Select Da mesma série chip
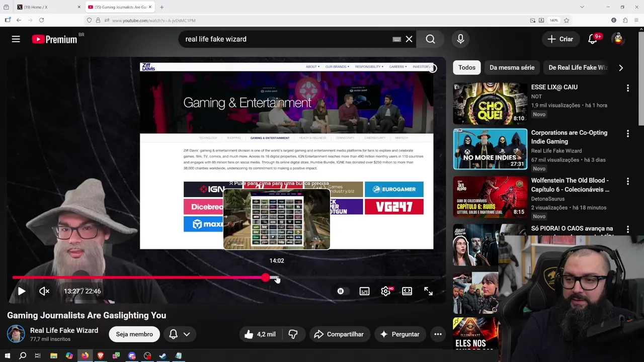 point(512,67)
